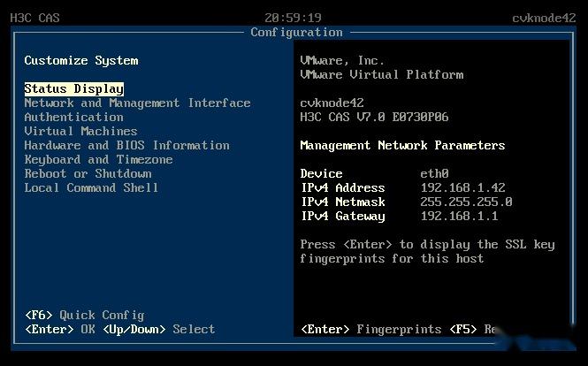Click the H3C CAS V7.0 version text
This screenshot has height=366, width=588.
(374, 117)
